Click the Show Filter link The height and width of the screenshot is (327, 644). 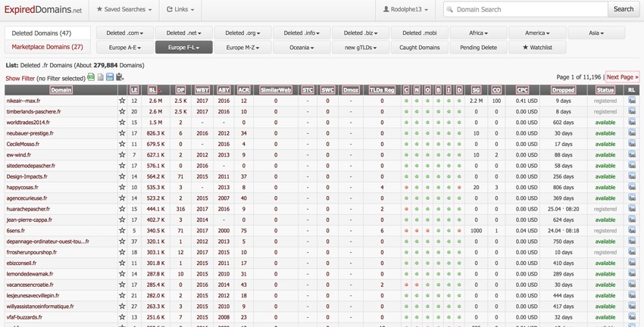(x=20, y=79)
